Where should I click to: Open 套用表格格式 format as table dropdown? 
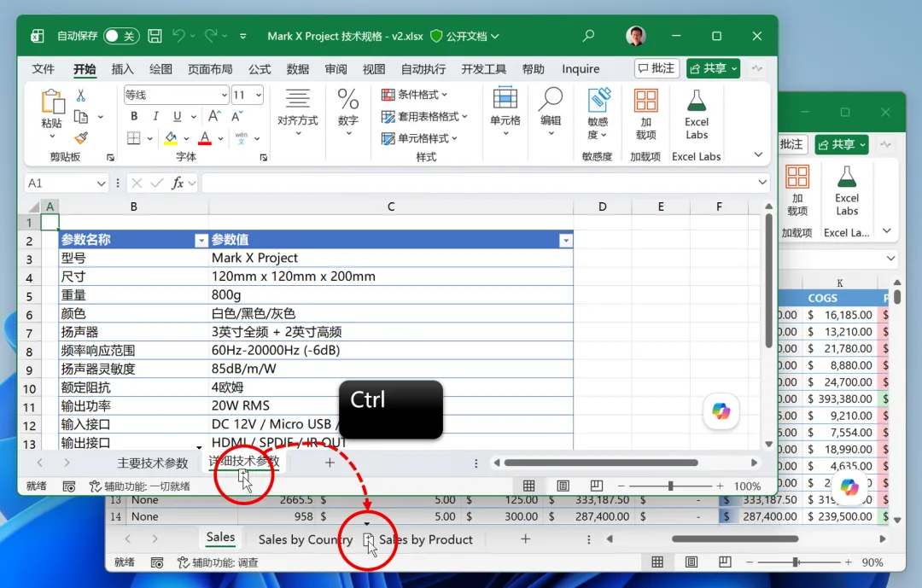[424, 116]
